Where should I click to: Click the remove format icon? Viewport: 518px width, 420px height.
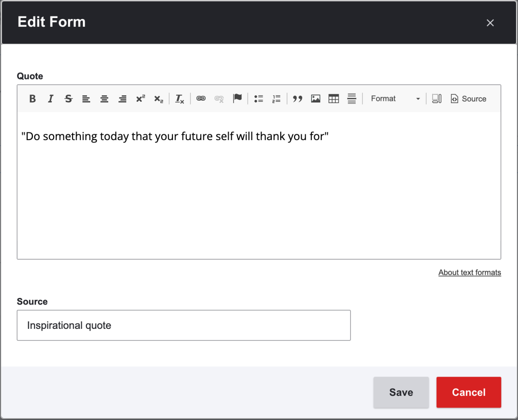[x=179, y=99]
